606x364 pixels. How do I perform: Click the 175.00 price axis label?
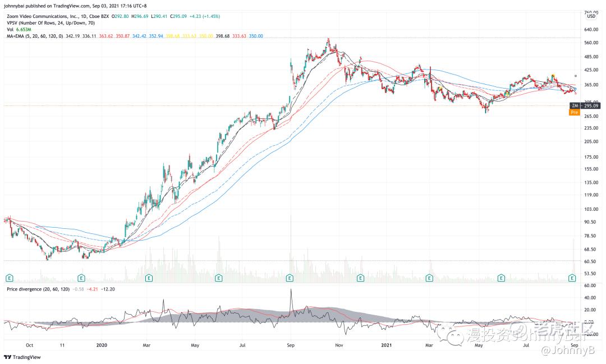[591, 157]
